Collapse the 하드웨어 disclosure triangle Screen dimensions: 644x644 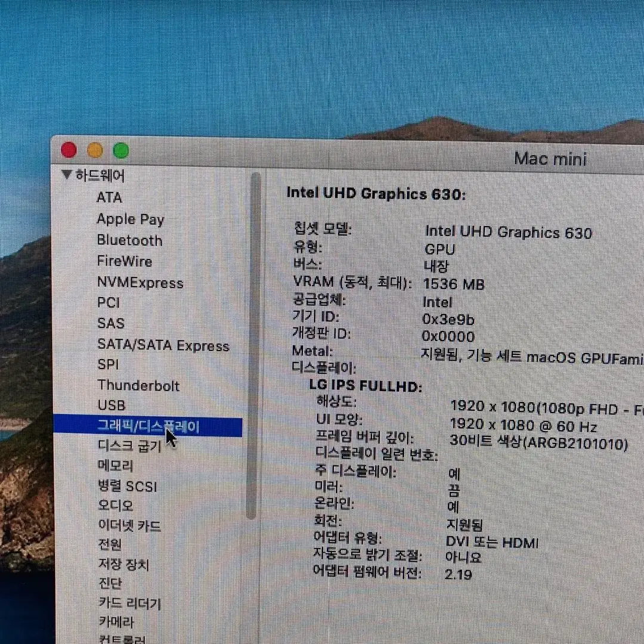click(x=67, y=175)
